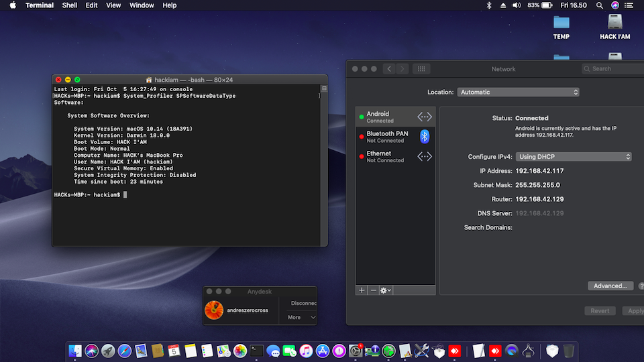Screen dimensions: 644x362
Task: Click the volume icon in menu bar
Action: (x=517, y=5)
